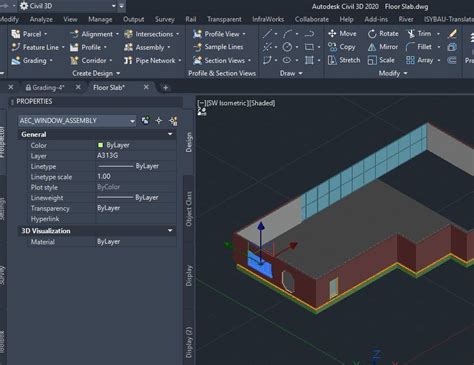
Task: Open the Analyze ribbon tab
Action: coord(41,19)
